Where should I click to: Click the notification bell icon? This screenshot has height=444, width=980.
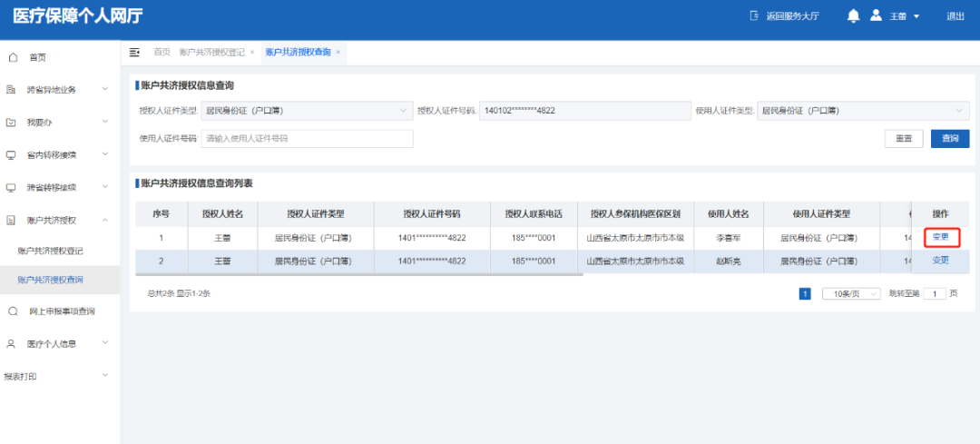(853, 15)
